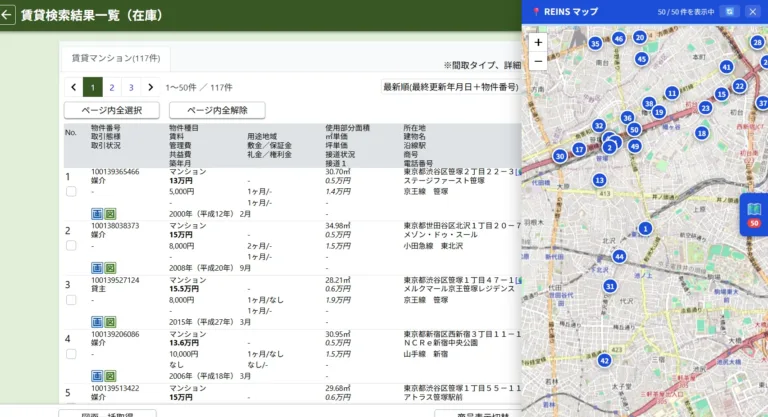The height and width of the screenshot is (417, 768).
Task: Click property number 100138038373
Action: pos(115,226)
